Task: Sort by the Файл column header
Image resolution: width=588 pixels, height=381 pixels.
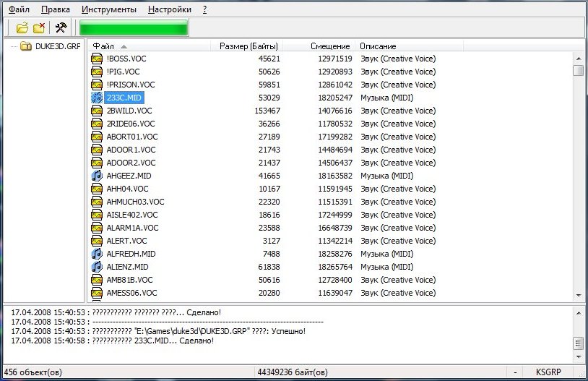Action: [x=149, y=46]
